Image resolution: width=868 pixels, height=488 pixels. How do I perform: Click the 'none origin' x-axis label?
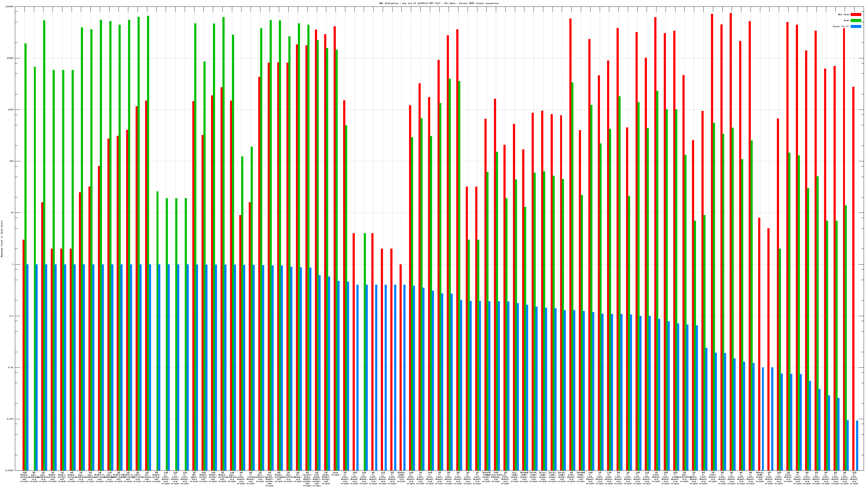[x=335, y=474]
